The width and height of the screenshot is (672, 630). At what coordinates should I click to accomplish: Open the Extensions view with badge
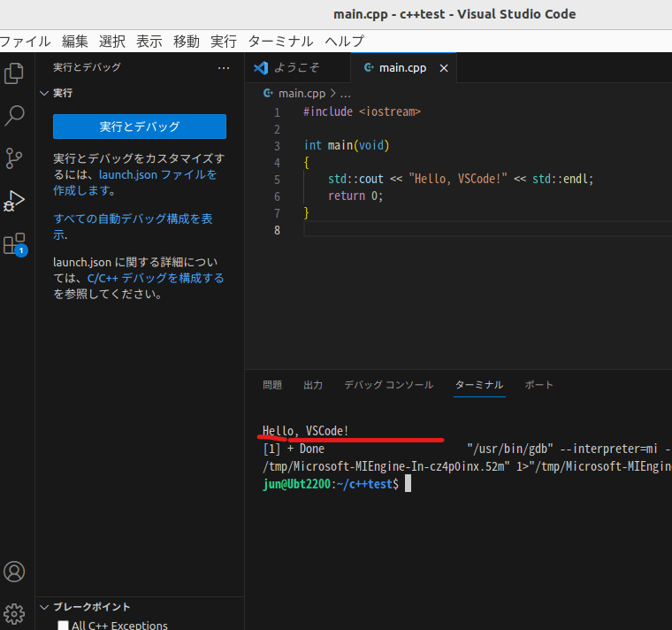point(15,244)
